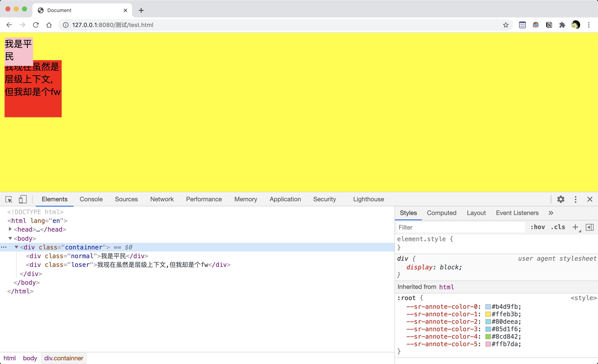Toggle the computed styles sidebar icon
Screen dimensions: 598x364
coord(589,227)
